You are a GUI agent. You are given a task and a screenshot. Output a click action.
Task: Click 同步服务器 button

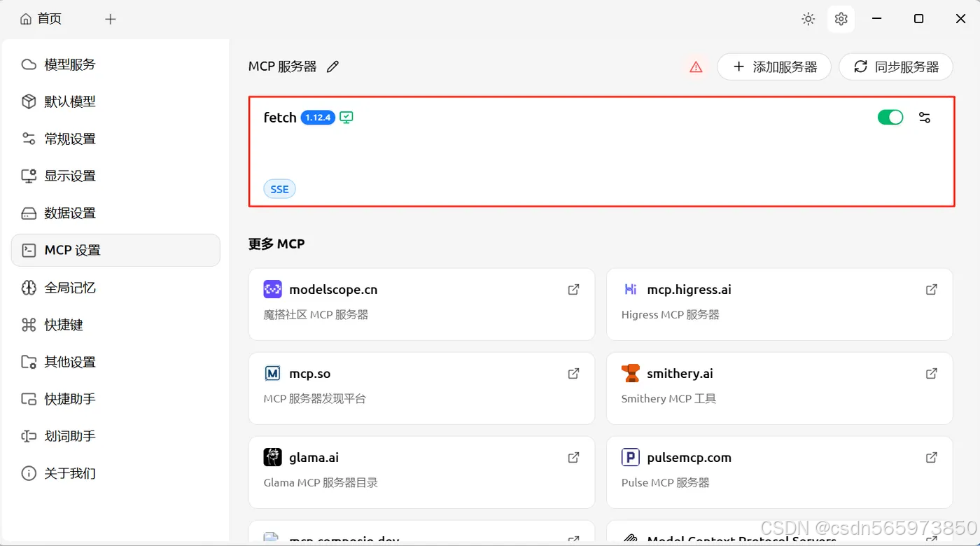(x=896, y=66)
